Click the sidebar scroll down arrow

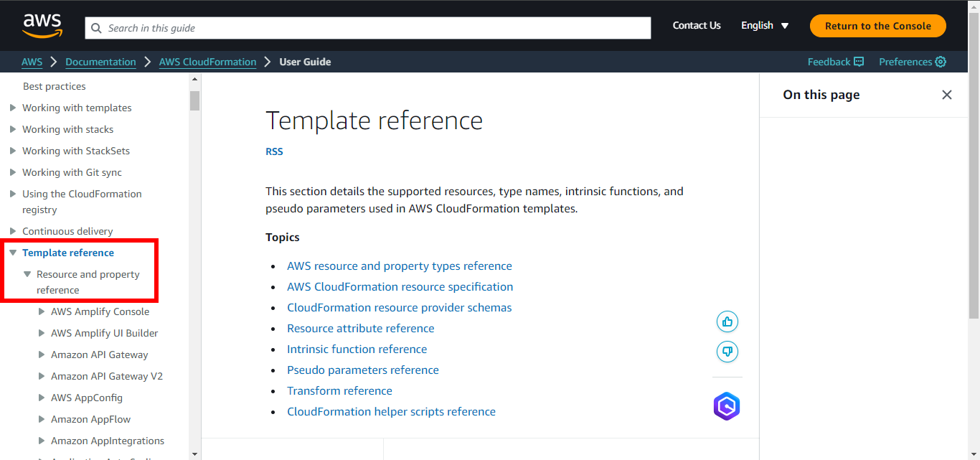point(194,454)
